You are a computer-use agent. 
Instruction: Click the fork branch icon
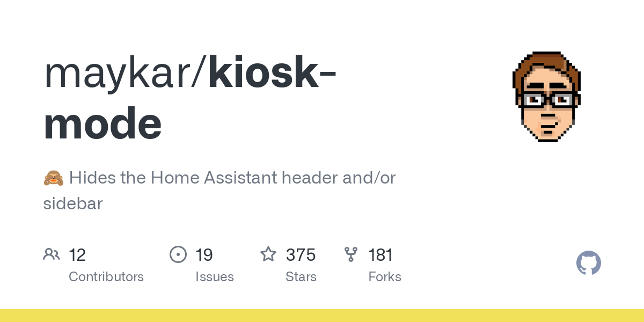pos(351,254)
